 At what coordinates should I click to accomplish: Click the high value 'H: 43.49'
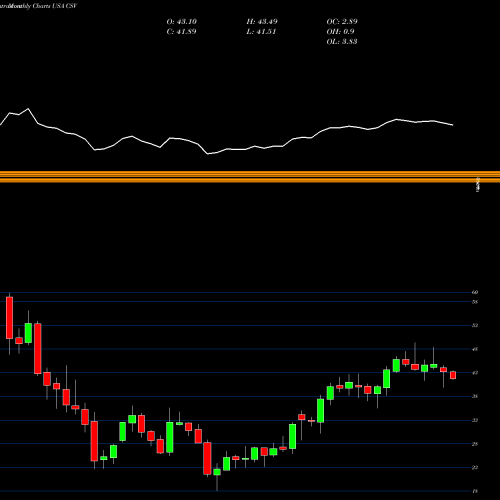point(262,22)
